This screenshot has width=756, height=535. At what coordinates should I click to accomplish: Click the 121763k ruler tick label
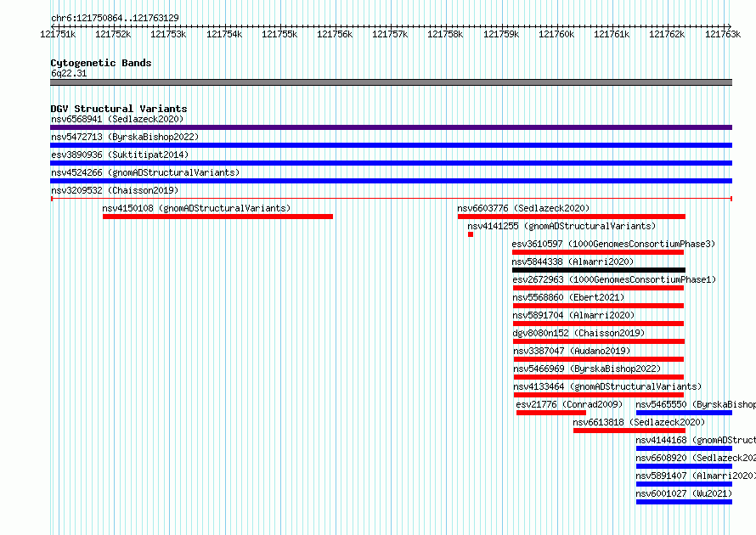(x=723, y=34)
